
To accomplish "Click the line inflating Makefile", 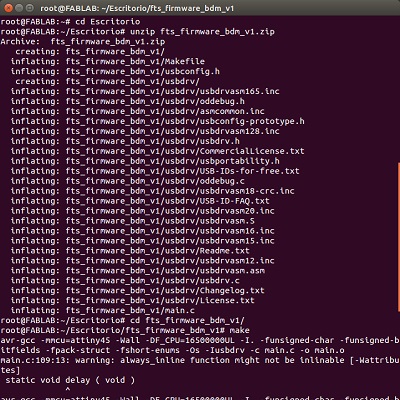I will click(108, 62).
